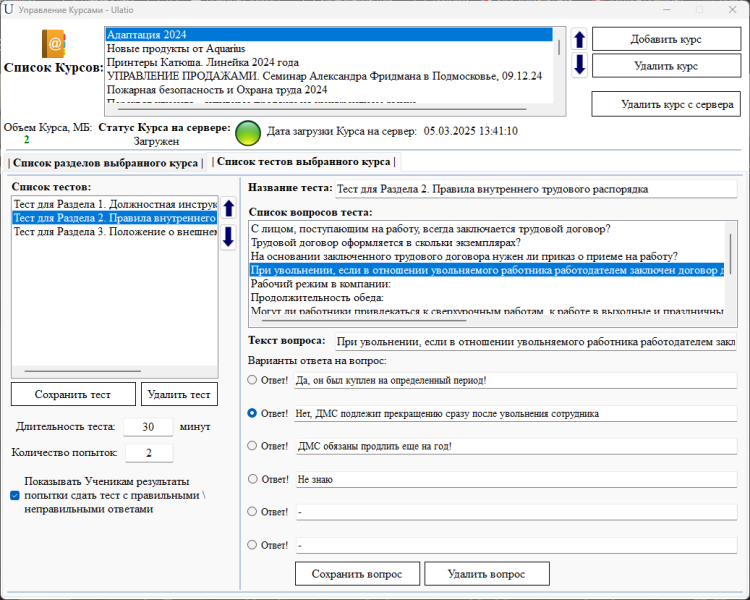Select 'Пожарная безопасность и Охрана труда 2024' course
Image resolution: width=750 pixels, height=600 pixels.
tap(217, 90)
